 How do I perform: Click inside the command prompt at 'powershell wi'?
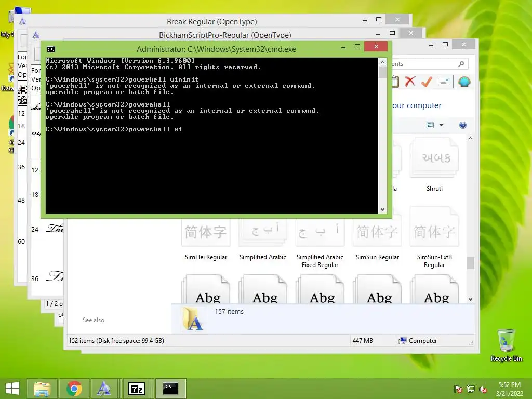155,129
